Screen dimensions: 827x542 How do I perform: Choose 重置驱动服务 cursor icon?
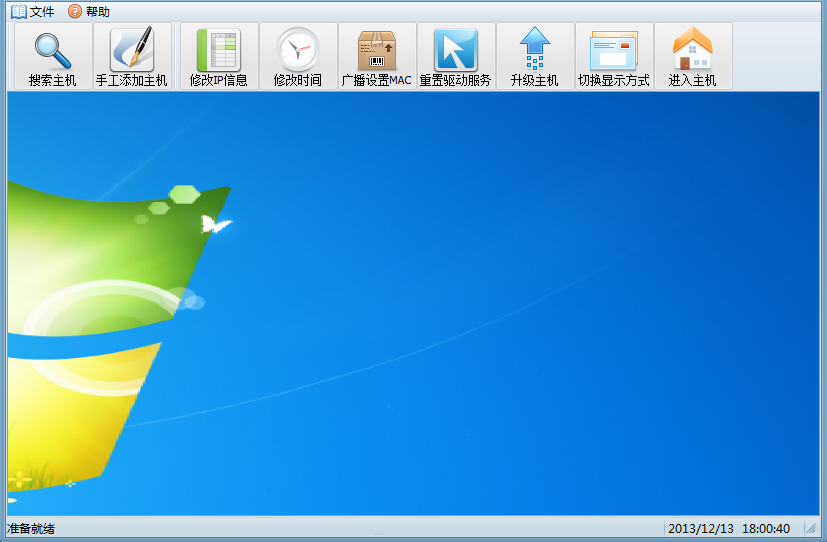point(456,50)
